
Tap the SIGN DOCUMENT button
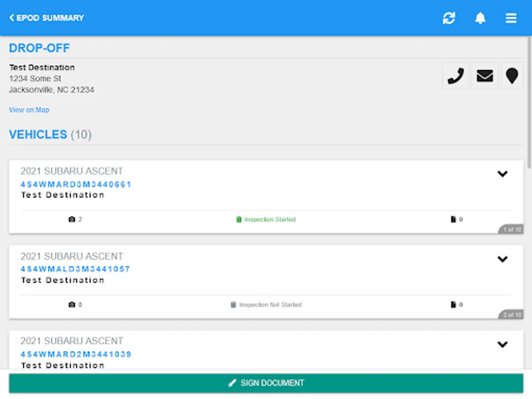(x=266, y=383)
